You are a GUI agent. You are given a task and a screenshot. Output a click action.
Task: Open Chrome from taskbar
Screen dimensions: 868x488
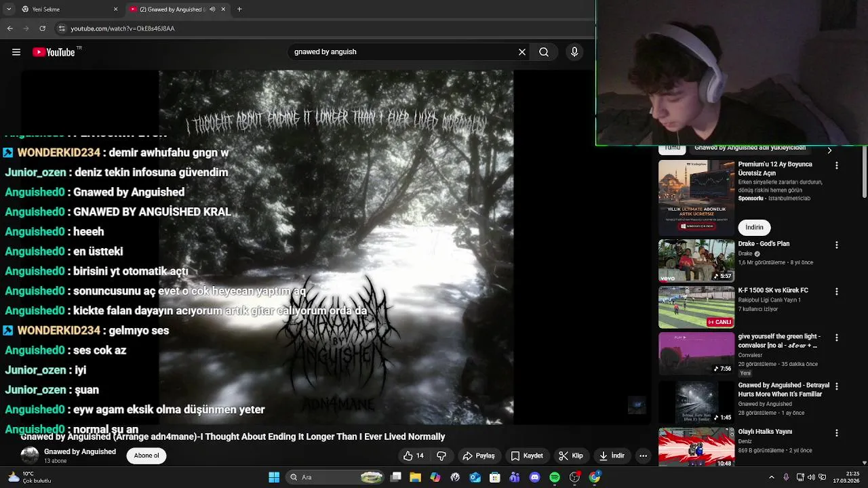coord(595,477)
